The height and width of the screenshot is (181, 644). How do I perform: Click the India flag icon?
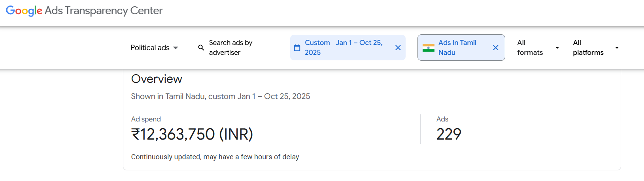click(428, 48)
